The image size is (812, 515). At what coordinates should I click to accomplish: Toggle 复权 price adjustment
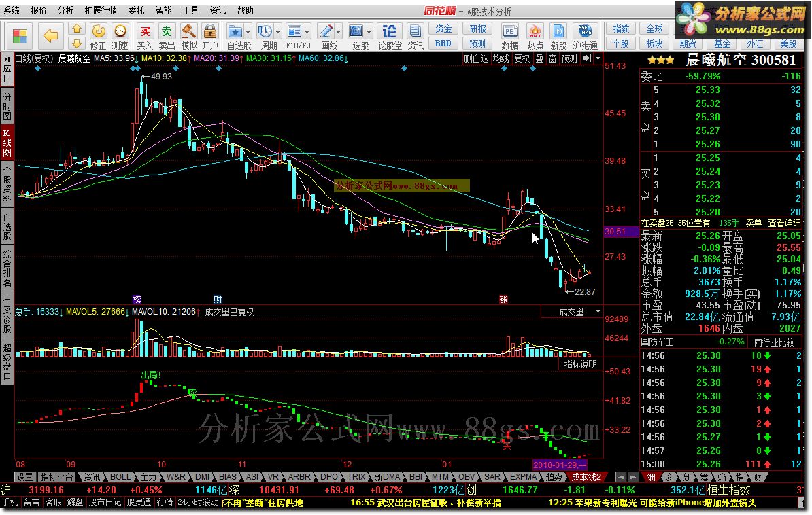click(x=522, y=59)
